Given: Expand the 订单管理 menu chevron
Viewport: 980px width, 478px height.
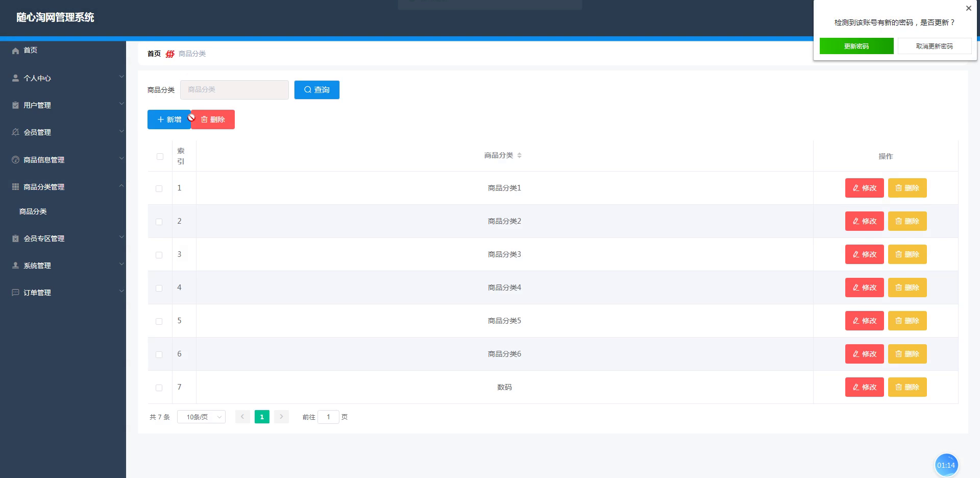Looking at the screenshot, I should point(121,291).
